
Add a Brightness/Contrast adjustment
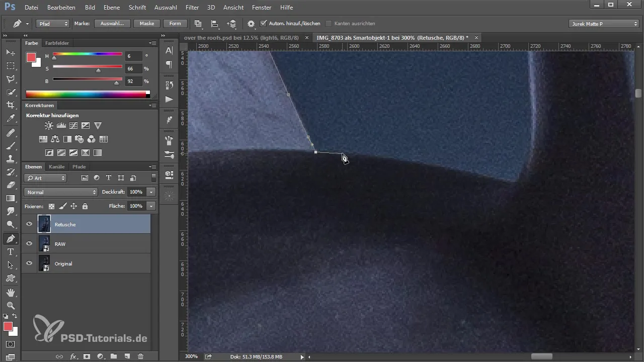coord(49,125)
